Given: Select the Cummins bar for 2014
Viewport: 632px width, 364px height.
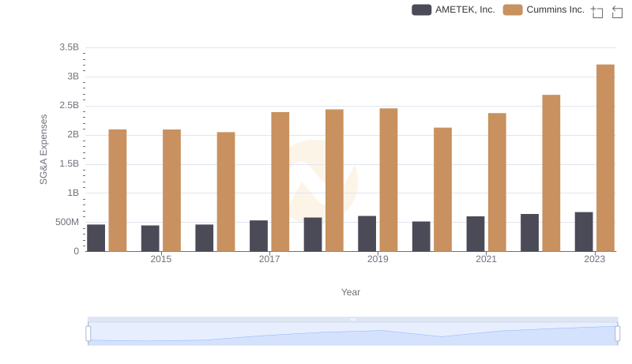Looking at the screenshot, I should coord(117,190).
